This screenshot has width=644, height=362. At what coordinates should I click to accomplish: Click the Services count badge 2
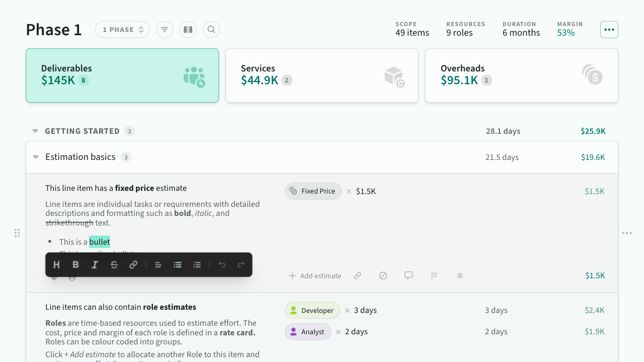(287, 81)
